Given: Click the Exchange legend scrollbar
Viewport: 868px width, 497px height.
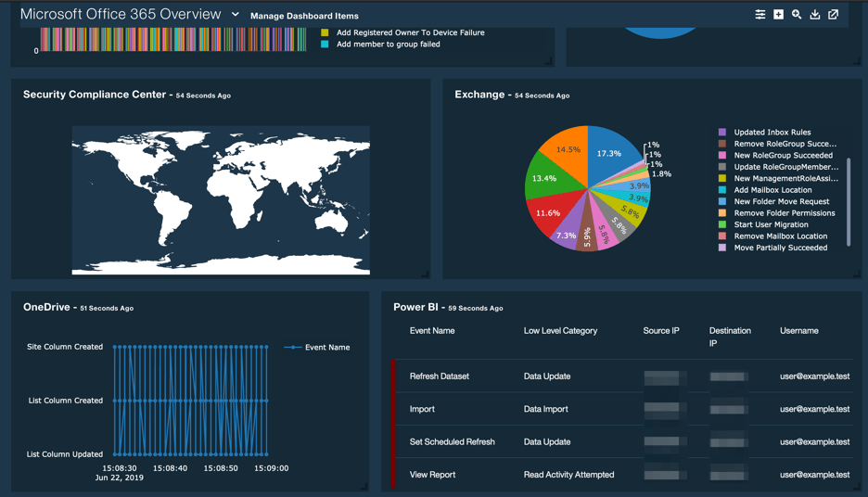Looking at the screenshot, I should 849,202.
